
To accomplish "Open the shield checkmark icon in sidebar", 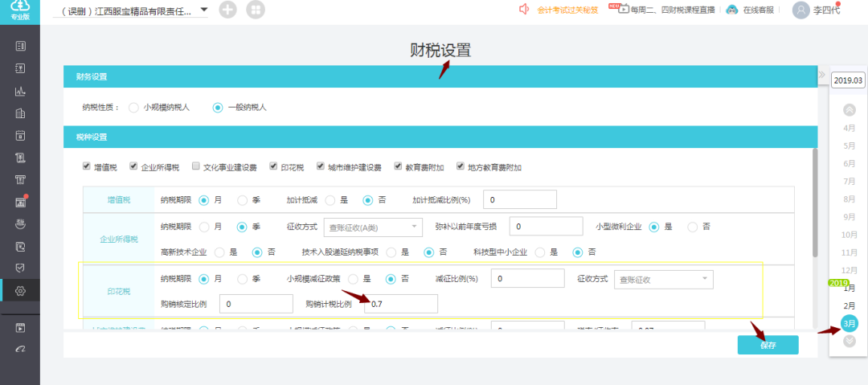I will pos(20,268).
